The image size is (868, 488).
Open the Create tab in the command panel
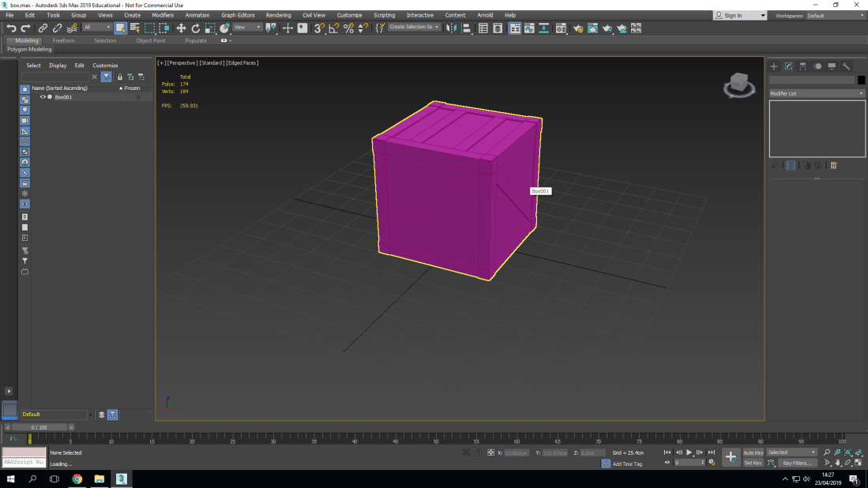point(774,66)
